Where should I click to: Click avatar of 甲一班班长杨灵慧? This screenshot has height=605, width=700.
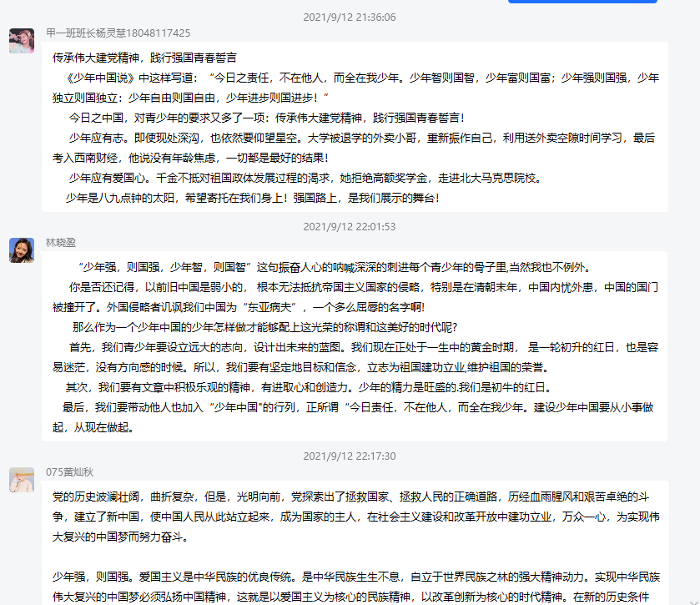(21, 41)
